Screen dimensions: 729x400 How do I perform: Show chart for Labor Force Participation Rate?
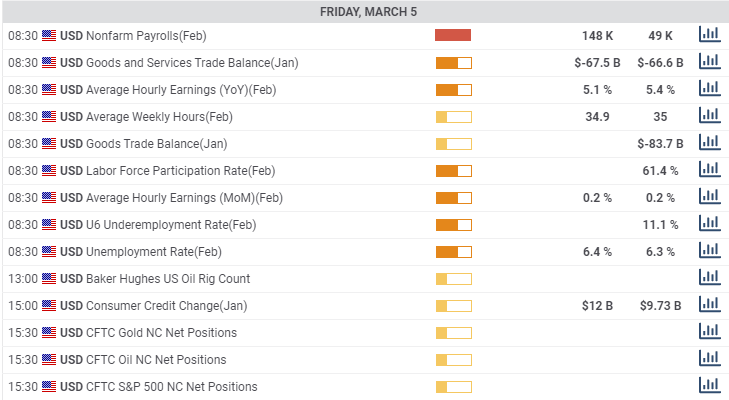[x=709, y=170]
